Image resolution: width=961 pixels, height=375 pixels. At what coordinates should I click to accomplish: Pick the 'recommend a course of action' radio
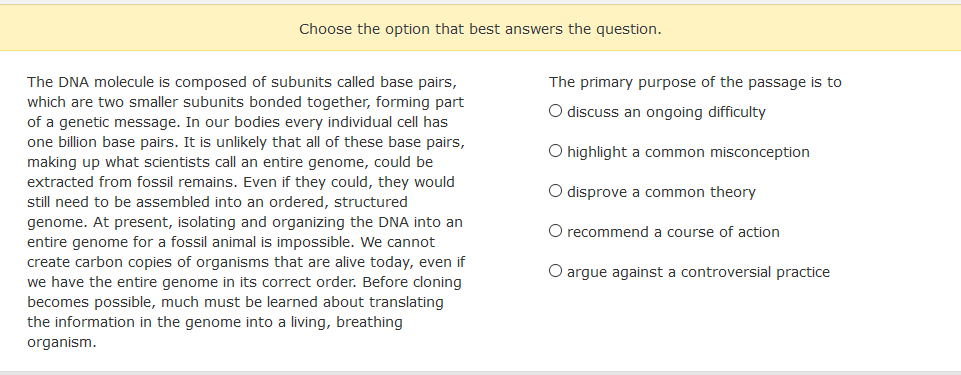click(555, 231)
